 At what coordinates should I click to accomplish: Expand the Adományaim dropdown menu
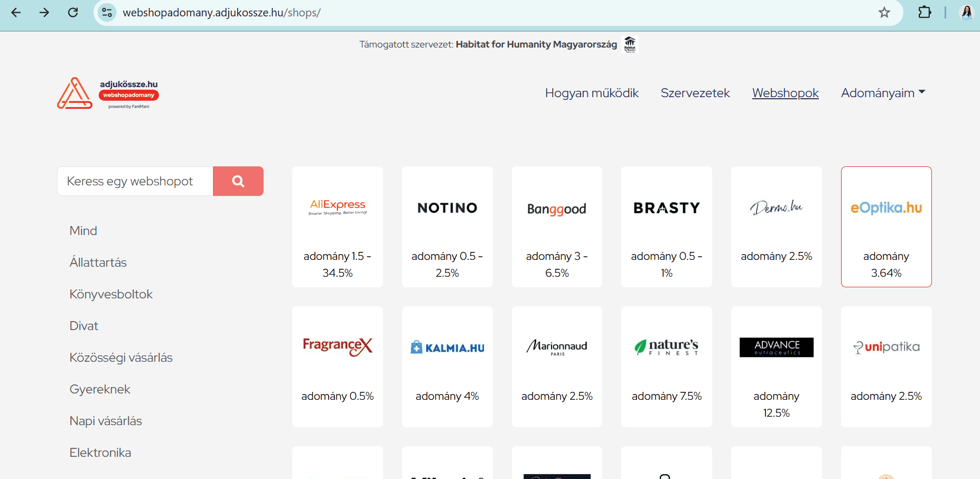pyautogui.click(x=883, y=93)
